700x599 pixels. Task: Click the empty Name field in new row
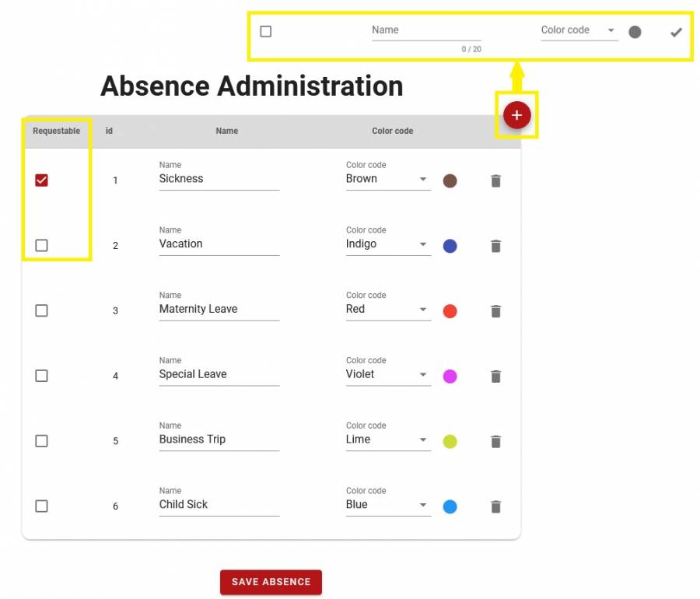tap(425, 30)
